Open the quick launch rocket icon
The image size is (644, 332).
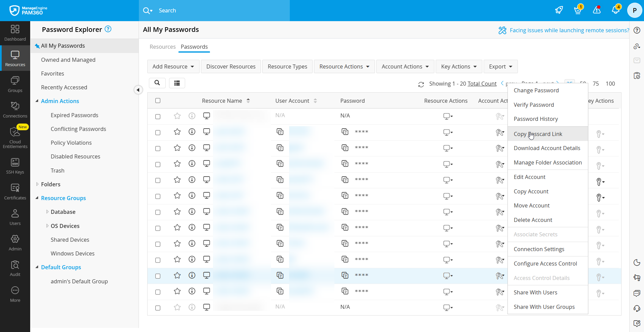point(559,10)
